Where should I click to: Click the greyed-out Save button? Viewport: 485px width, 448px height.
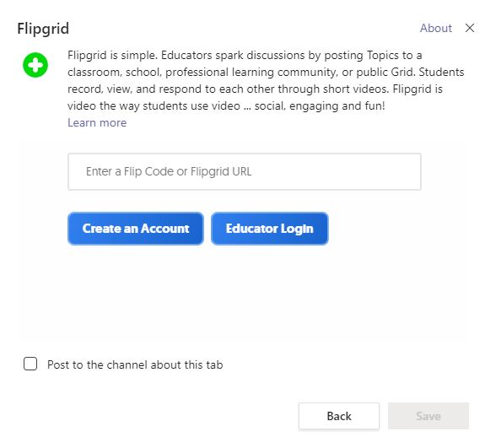click(x=428, y=416)
